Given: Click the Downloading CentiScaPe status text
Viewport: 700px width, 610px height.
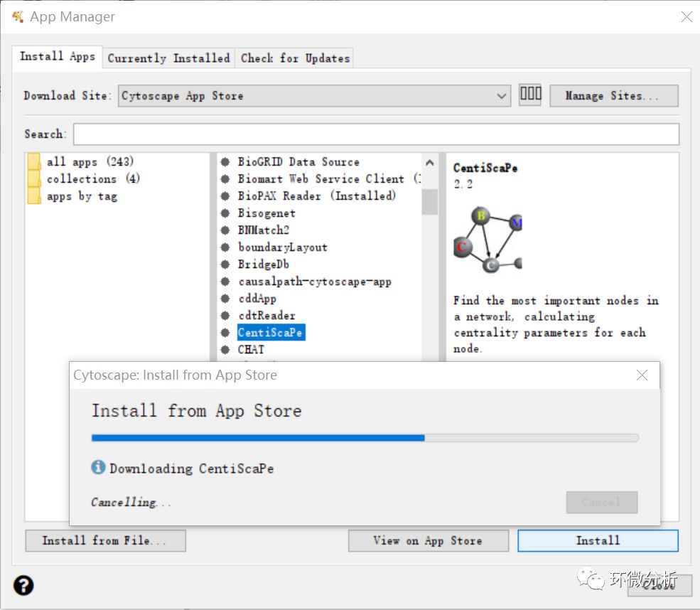Looking at the screenshot, I should point(191,468).
